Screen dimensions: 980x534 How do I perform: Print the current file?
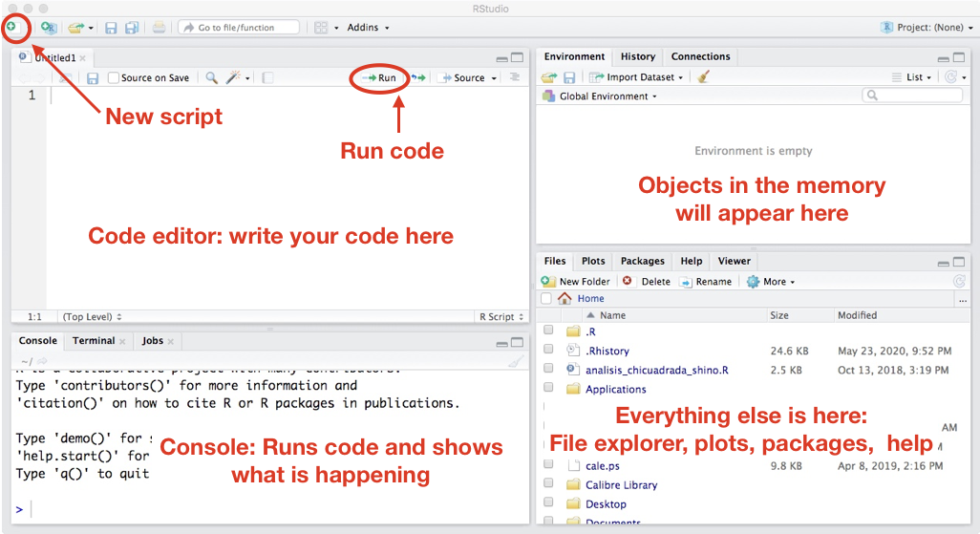click(159, 28)
